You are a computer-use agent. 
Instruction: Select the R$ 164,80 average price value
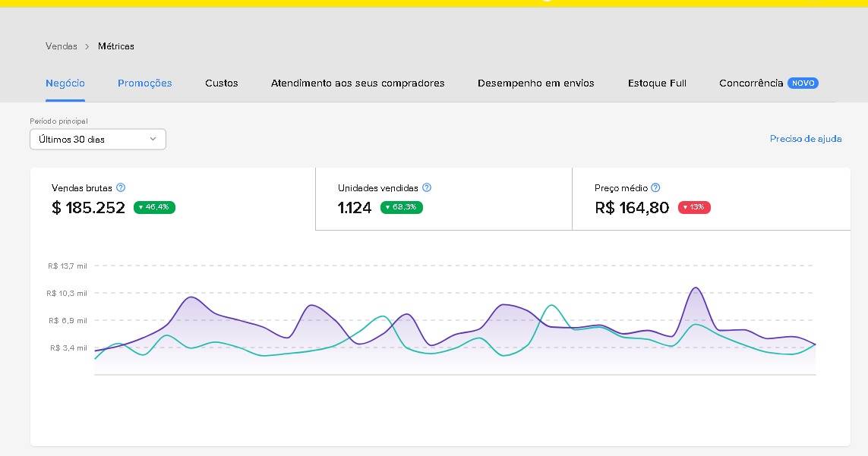(632, 208)
